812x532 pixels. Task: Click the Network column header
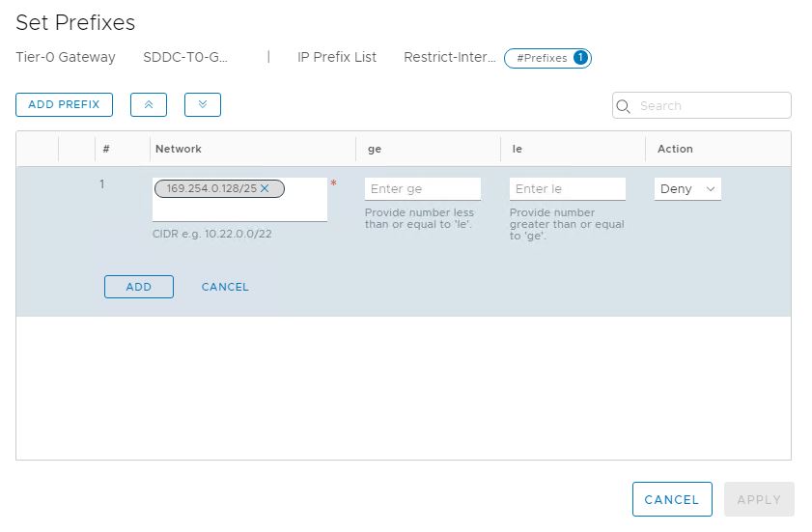(179, 150)
